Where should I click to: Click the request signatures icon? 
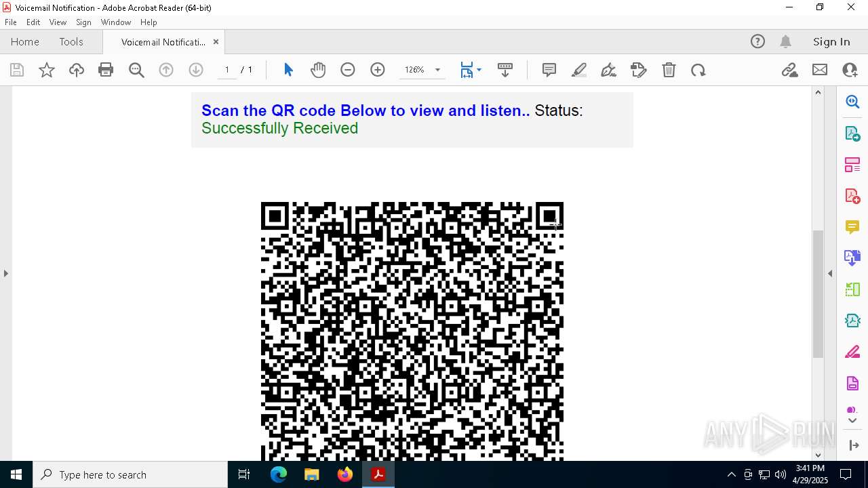(x=639, y=70)
